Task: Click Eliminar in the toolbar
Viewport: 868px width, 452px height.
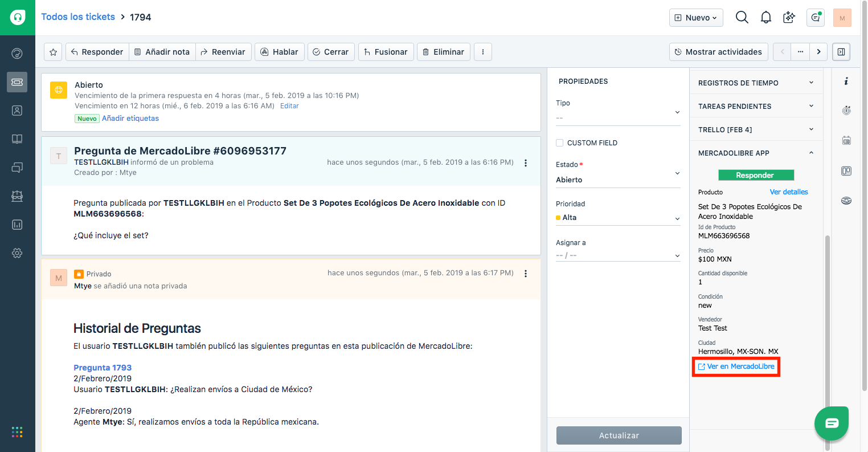Action: [444, 52]
